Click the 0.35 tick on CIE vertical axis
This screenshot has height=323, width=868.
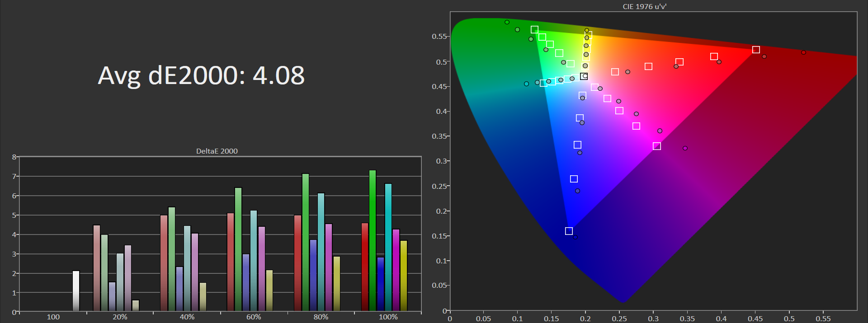click(x=439, y=136)
